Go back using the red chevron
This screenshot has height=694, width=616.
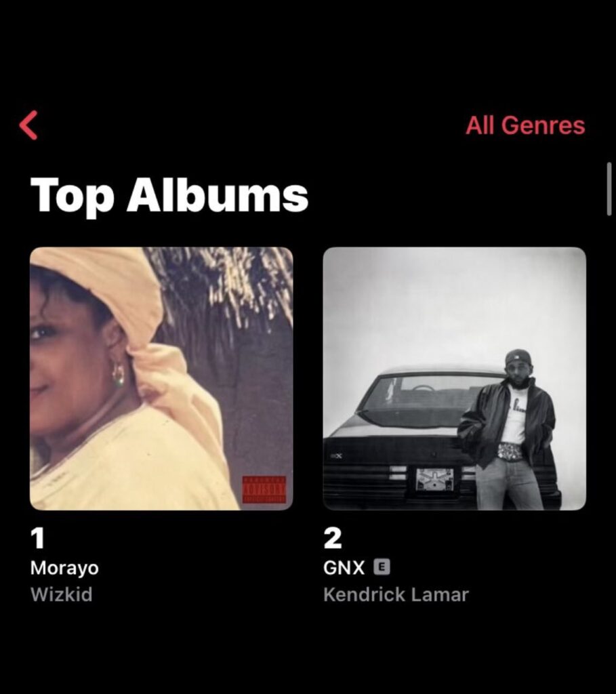pos(28,125)
